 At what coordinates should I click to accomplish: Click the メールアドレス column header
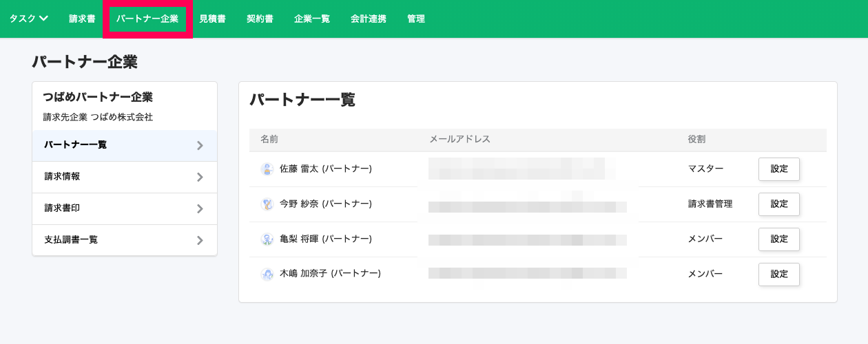point(459,140)
